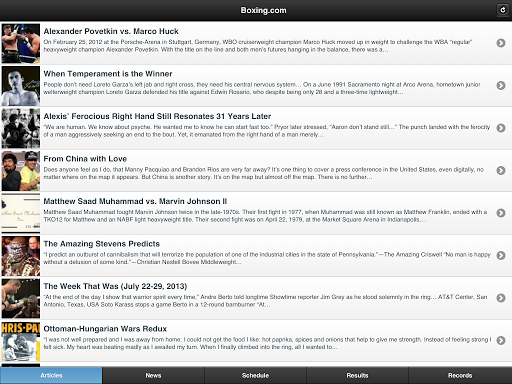512x384 pixels.
Task: Open The Amazing Stevens Predicts headline
Action: (x=102, y=244)
